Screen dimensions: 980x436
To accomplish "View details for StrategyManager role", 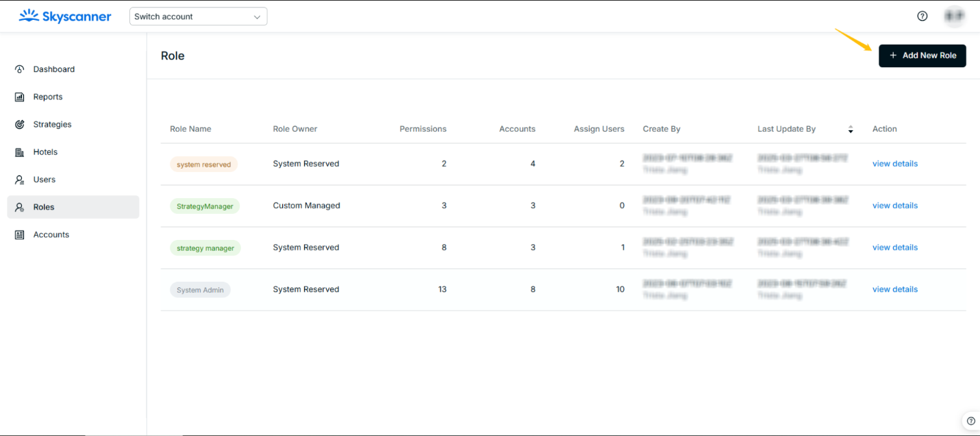I will click(895, 206).
